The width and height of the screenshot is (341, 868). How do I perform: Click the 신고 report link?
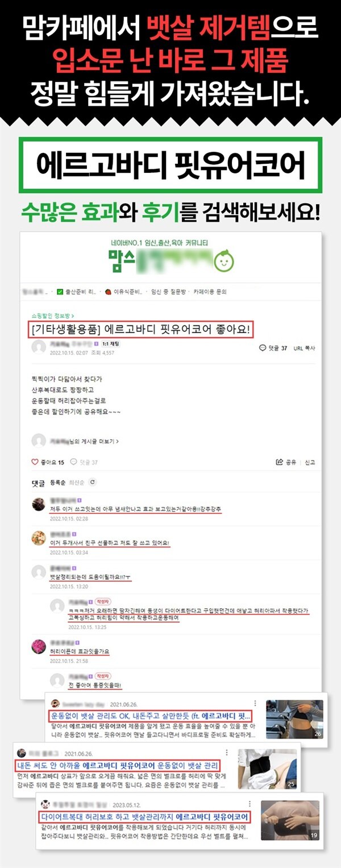(310, 462)
